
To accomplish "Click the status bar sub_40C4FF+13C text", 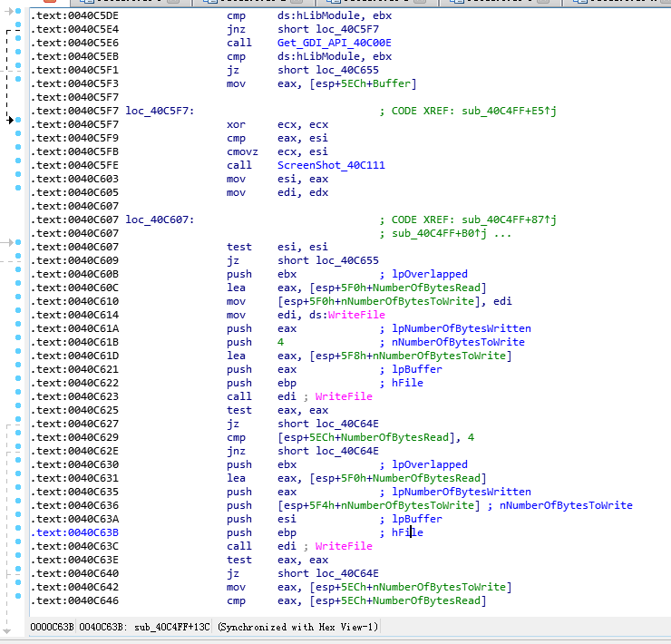I will click(x=172, y=628).
